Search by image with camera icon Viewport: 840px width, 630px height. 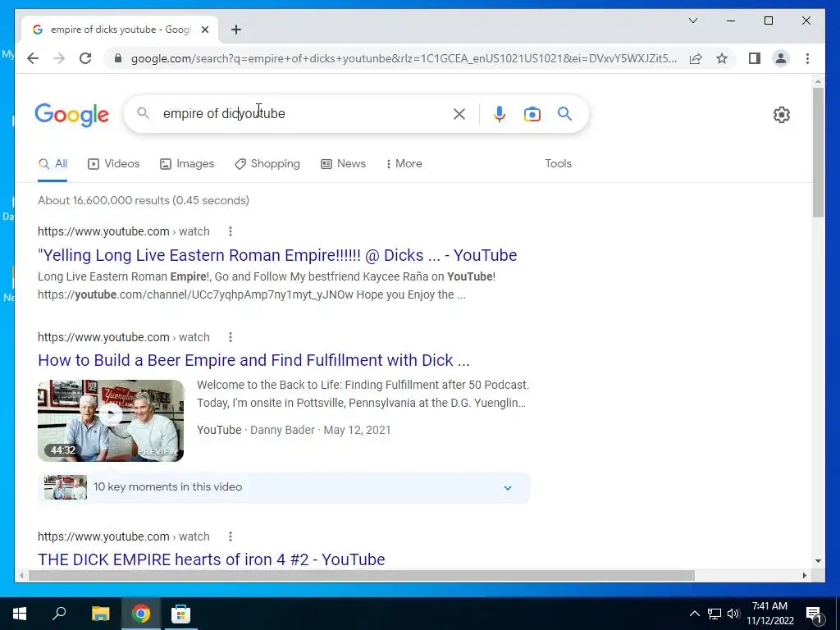click(x=532, y=114)
